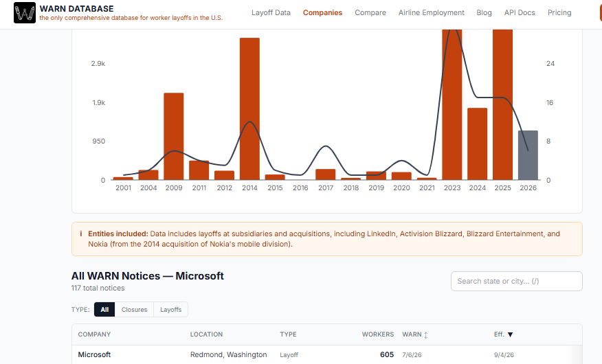The height and width of the screenshot is (364, 602).
Task: Click the WORKERS column header
Action: [x=378, y=334]
